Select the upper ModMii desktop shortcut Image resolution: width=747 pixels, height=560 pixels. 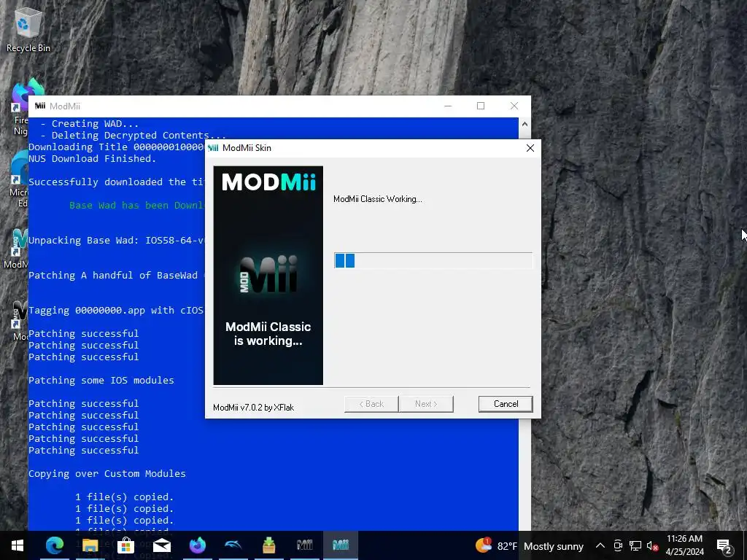[x=18, y=249]
